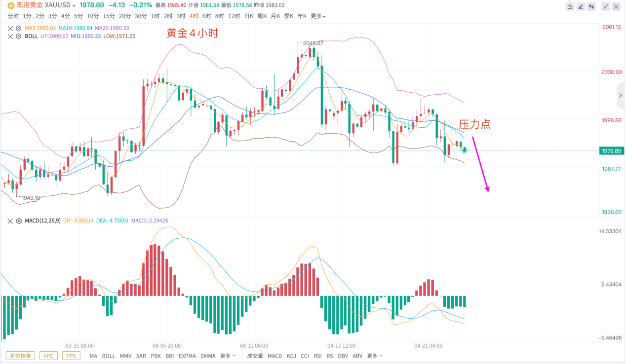Remove the BOLL indicator with its X

point(10,36)
